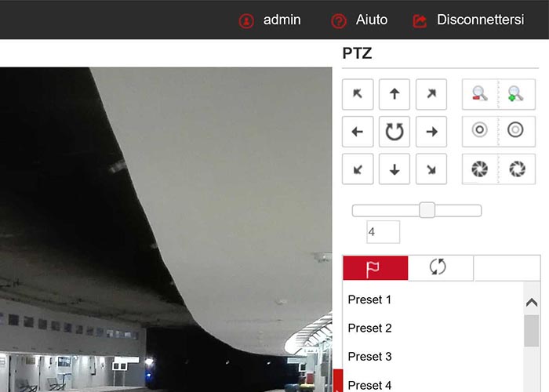Screen dimensions: 549x392
Task: Start auto scan with the center rotate button
Action: pyautogui.click(x=394, y=132)
